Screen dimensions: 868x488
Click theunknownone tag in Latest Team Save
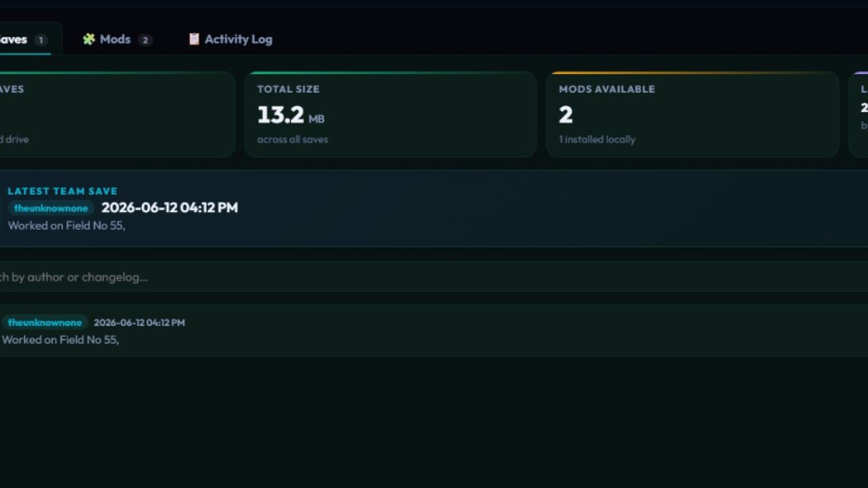(51, 208)
